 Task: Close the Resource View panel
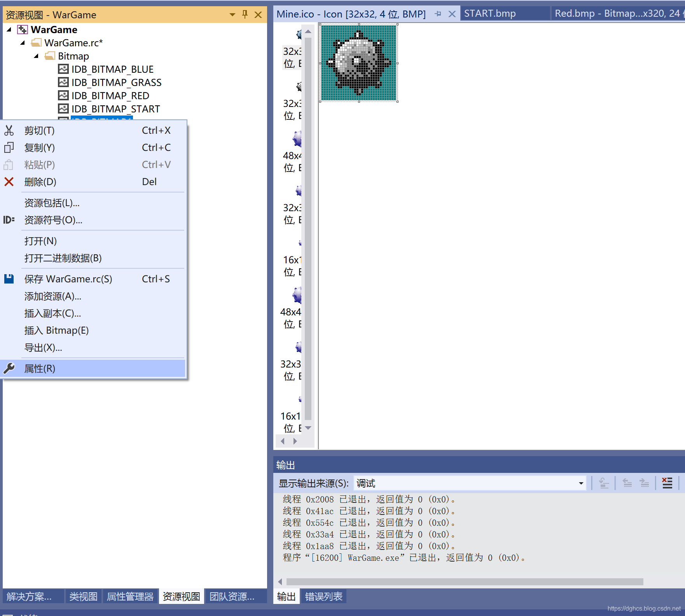click(x=258, y=15)
